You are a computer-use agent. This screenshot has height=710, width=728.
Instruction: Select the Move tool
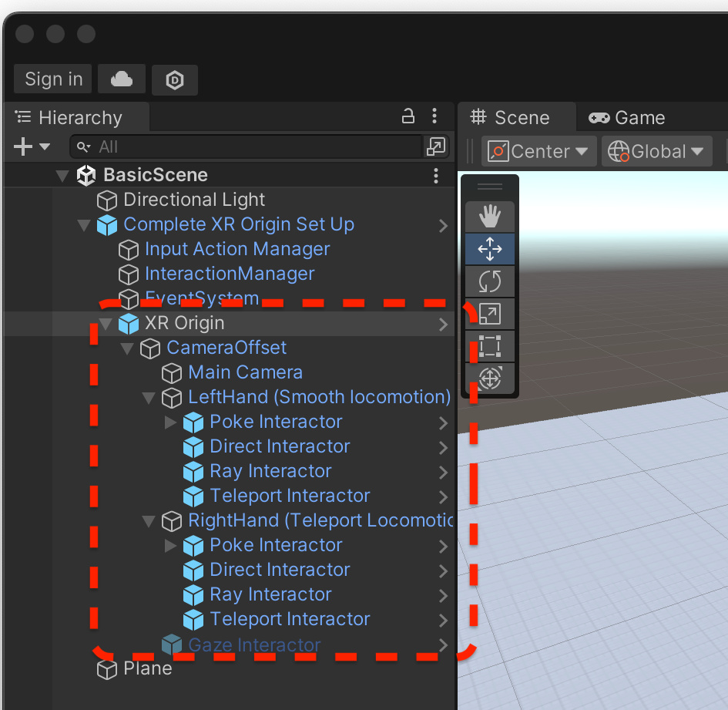[490, 249]
